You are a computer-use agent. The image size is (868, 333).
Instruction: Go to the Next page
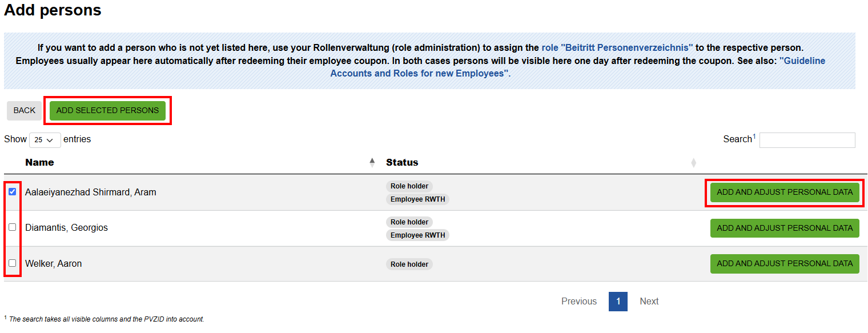(x=649, y=301)
